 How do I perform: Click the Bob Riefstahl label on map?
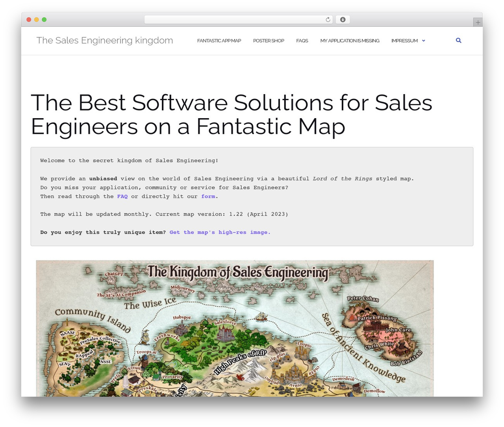tap(406, 358)
